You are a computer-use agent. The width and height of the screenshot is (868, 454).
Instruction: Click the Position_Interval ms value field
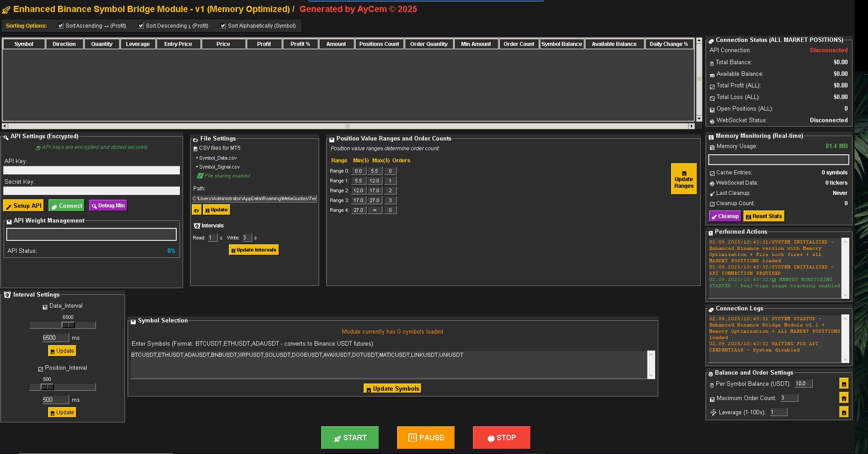(55, 400)
